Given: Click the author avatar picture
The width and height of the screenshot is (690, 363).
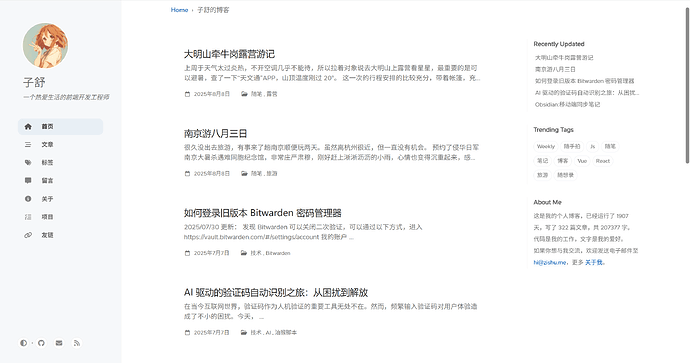Looking at the screenshot, I should [x=45, y=46].
